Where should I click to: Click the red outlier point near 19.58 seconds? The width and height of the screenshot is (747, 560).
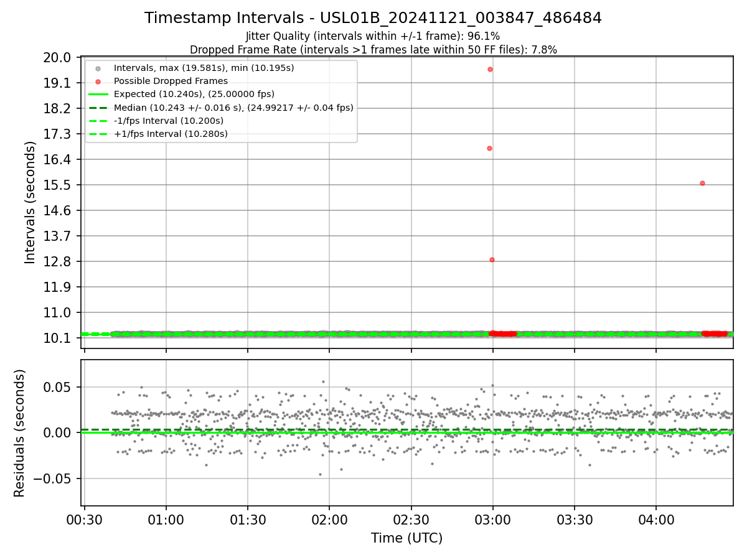pos(490,69)
